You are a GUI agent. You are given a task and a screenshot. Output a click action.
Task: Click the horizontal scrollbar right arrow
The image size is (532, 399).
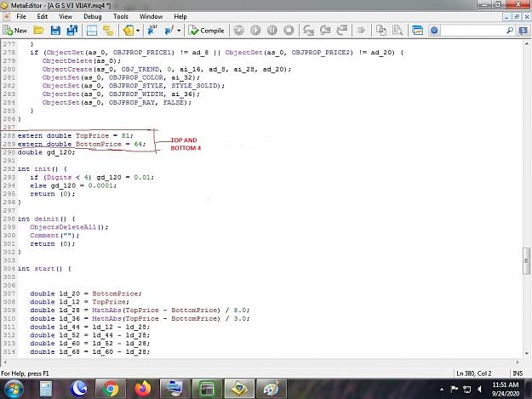coord(518,362)
